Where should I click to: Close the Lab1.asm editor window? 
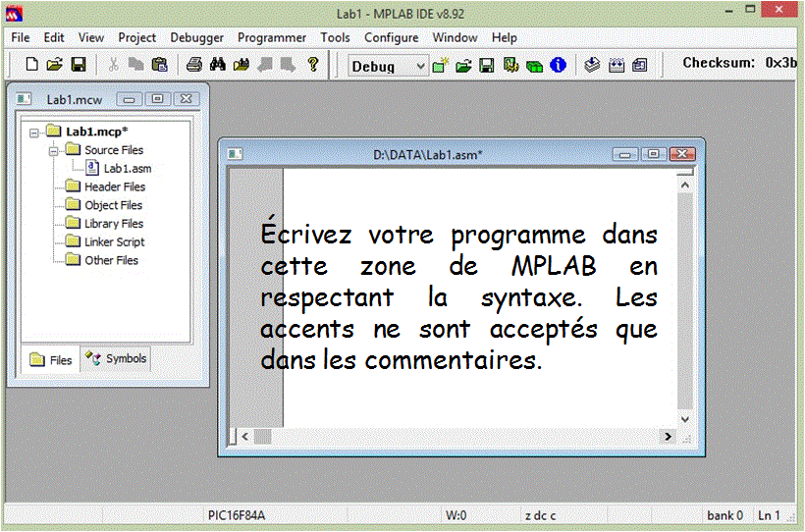(x=682, y=154)
